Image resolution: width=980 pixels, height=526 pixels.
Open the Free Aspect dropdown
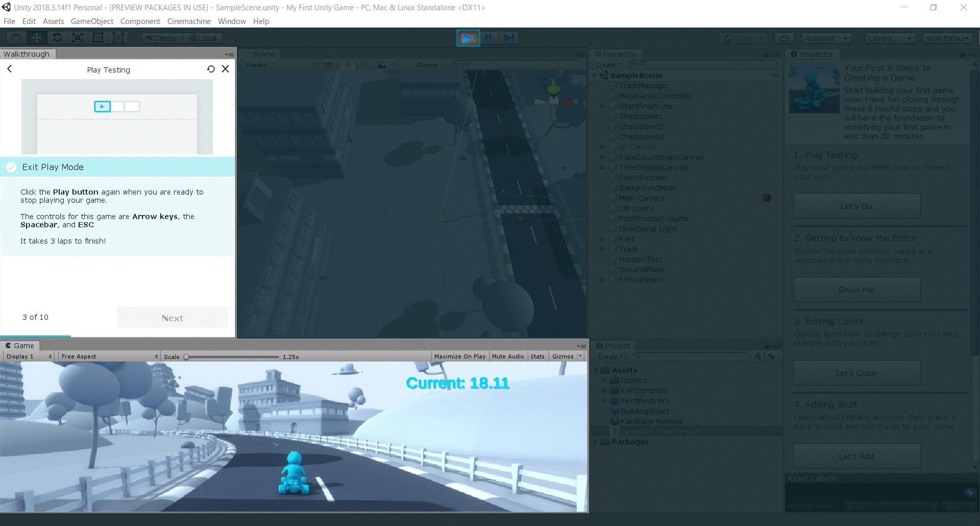coord(109,356)
